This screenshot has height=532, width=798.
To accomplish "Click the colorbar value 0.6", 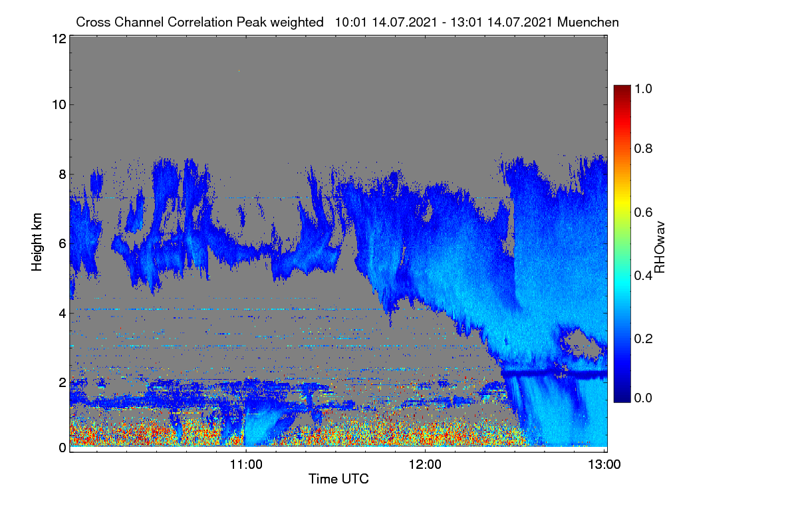I will click(644, 212).
